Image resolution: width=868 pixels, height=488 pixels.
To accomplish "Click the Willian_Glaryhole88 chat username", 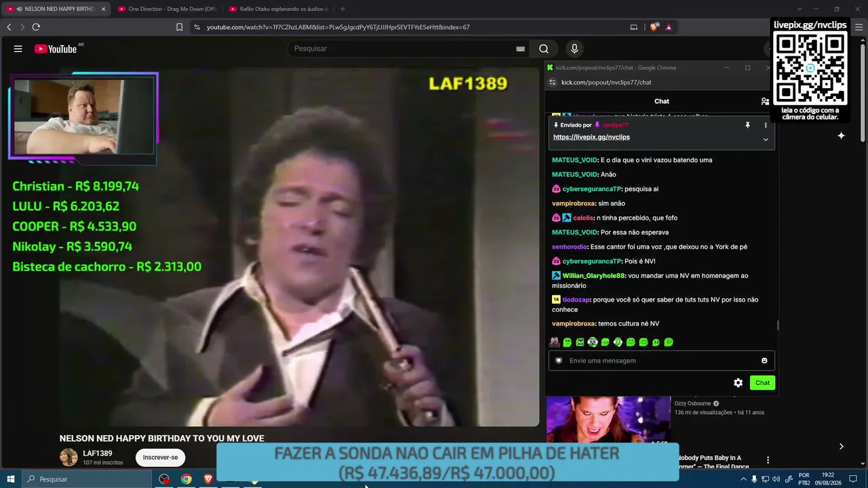I will [593, 276].
